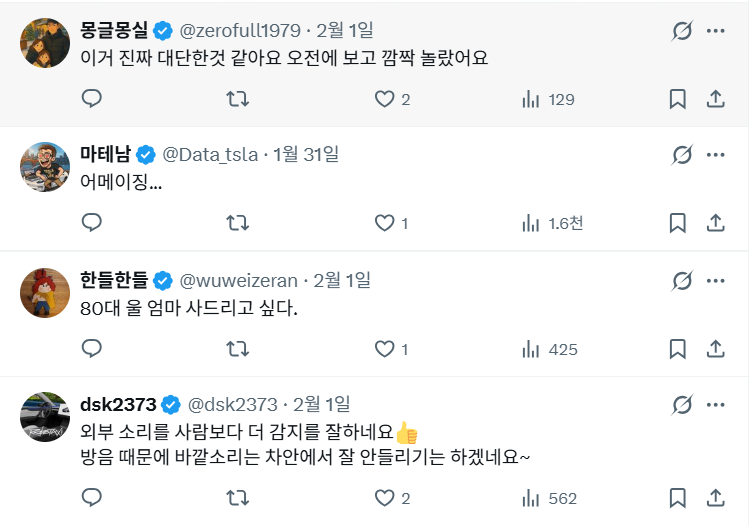
Task: Open @zerofull1979 profile handle link
Action: coord(240,31)
